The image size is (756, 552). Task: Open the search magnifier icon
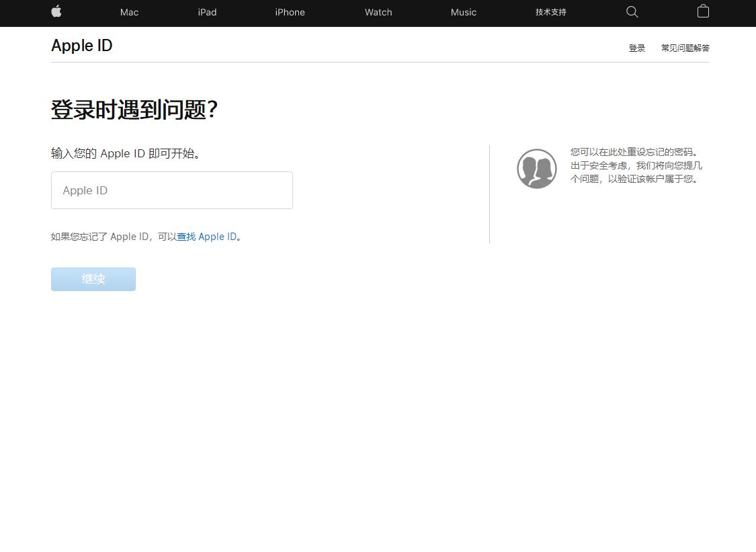coord(632,12)
